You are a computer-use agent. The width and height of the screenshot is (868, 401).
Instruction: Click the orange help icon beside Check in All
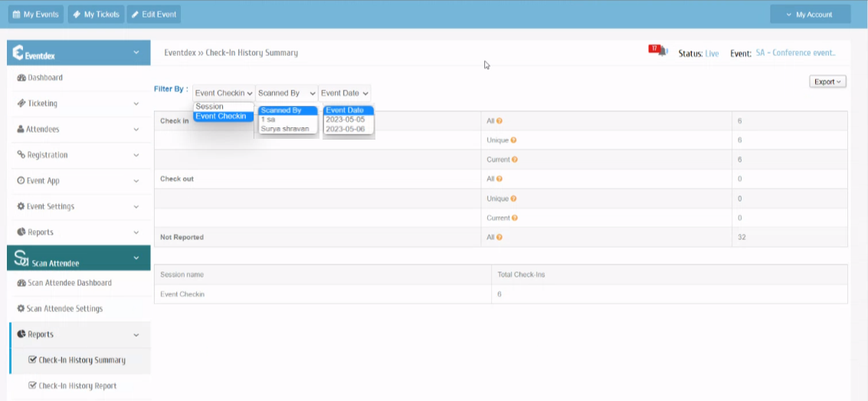(500, 121)
